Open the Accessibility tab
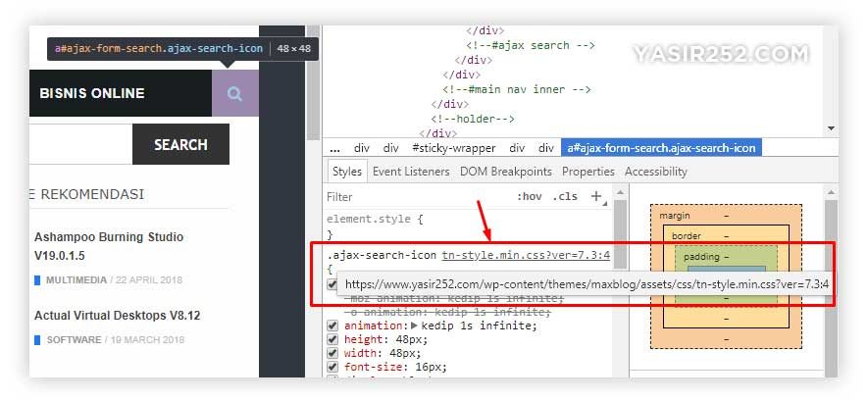The width and height of the screenshot is (868, 401). point(656,172)
